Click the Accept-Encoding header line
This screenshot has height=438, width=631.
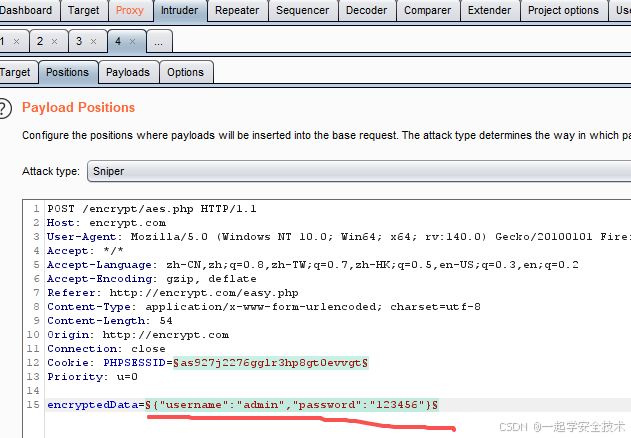click(152, 279)
